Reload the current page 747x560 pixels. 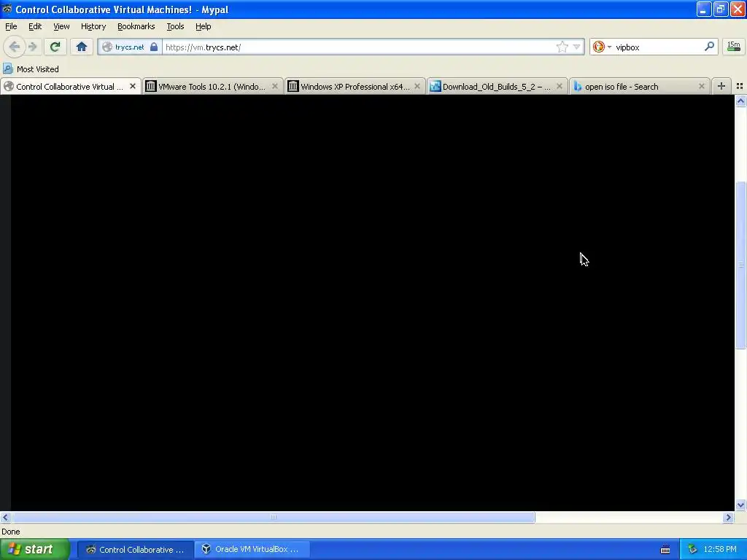(55, 47)
